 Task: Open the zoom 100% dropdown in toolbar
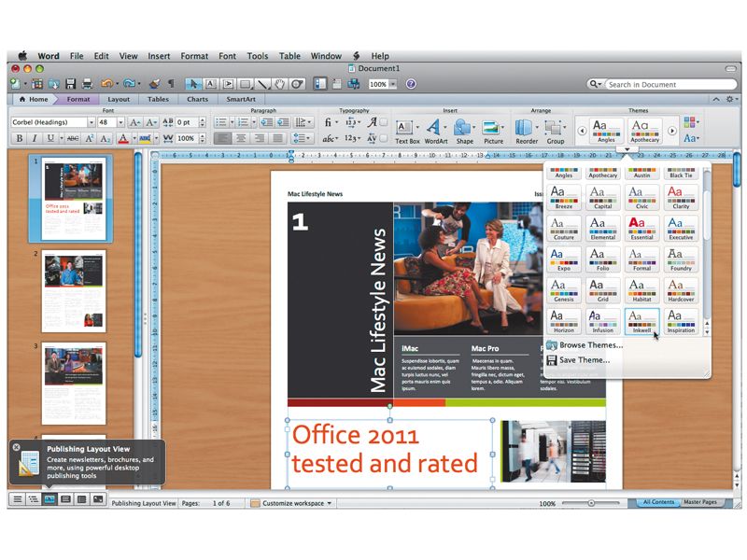393,84
